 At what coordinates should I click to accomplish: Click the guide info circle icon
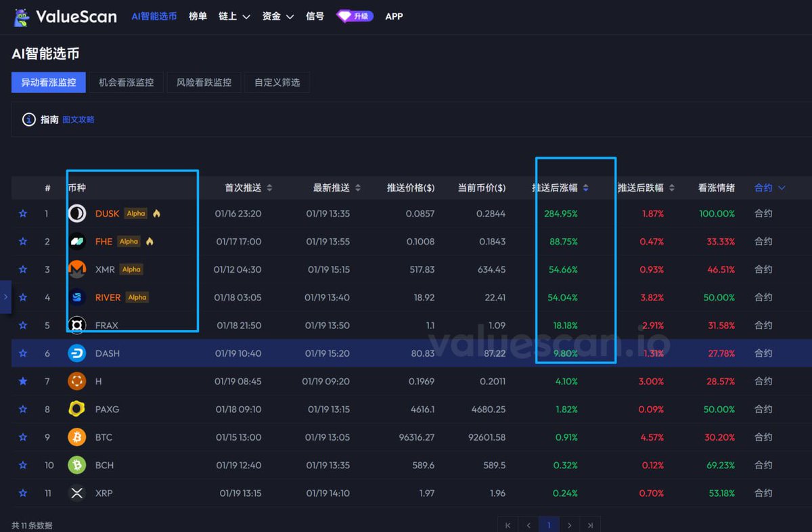[29, 120]
